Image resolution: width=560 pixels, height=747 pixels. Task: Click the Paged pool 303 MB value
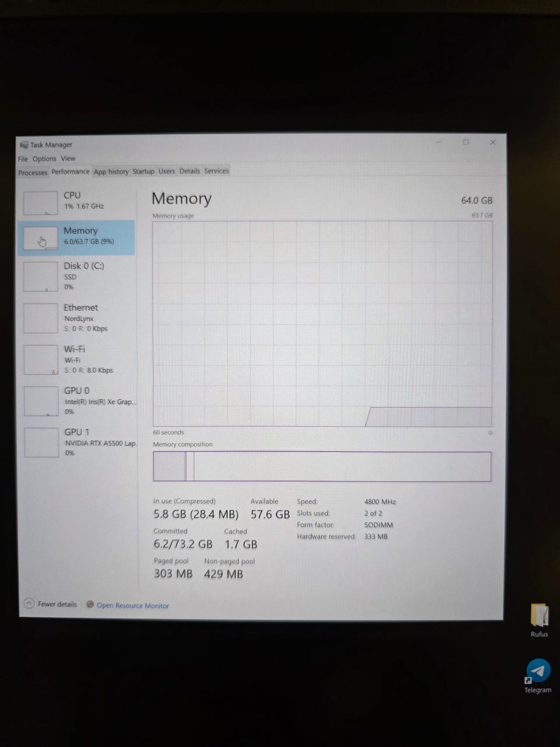tap(173, 574)
